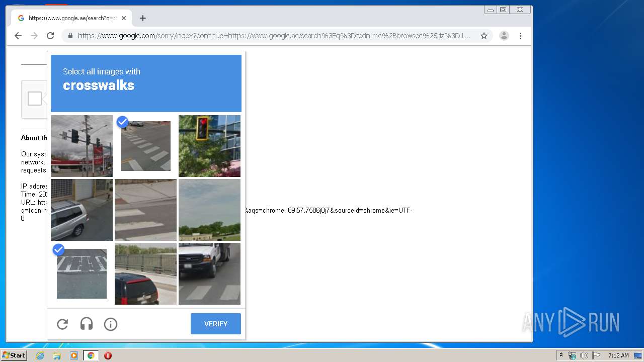
Task: Select the grassy field and sky tile
Action: click(x=209, y=210)
